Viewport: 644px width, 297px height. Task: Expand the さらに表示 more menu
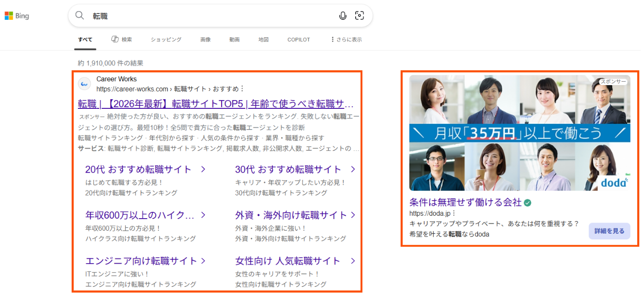(346, 40)
